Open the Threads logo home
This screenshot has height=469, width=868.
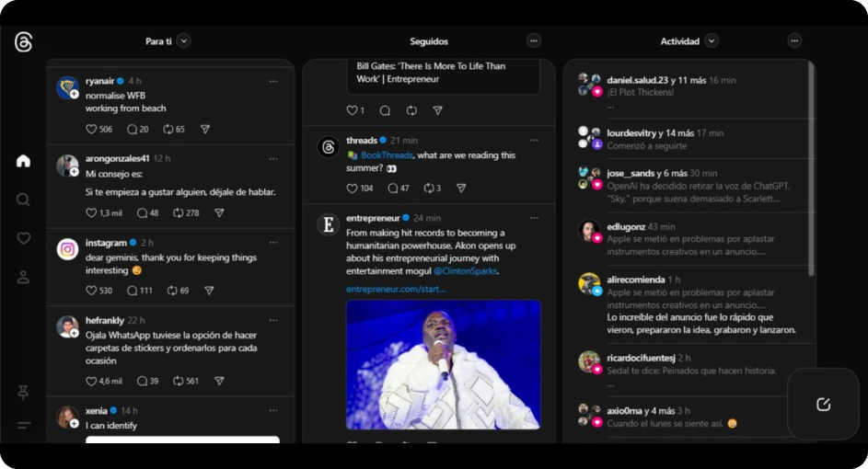[23, 42]
